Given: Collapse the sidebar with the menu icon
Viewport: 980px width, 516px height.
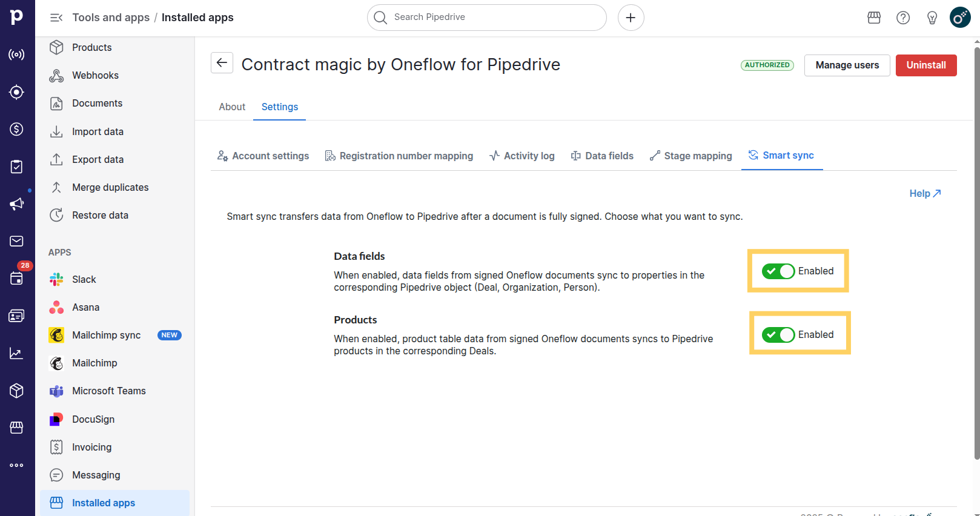Looking at the screenshot, I should coord(56,18).
